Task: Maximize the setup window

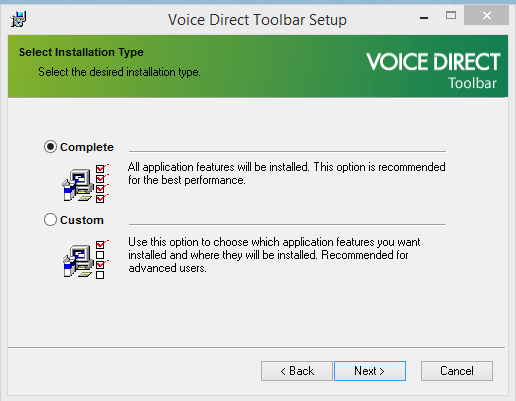Action: [451, 15]
